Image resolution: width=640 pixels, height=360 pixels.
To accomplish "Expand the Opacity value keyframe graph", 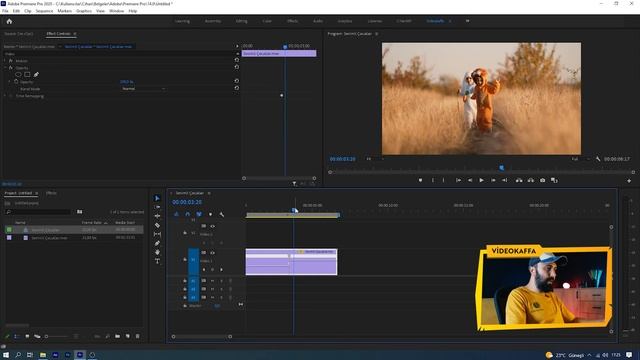I will coord(10,82).
